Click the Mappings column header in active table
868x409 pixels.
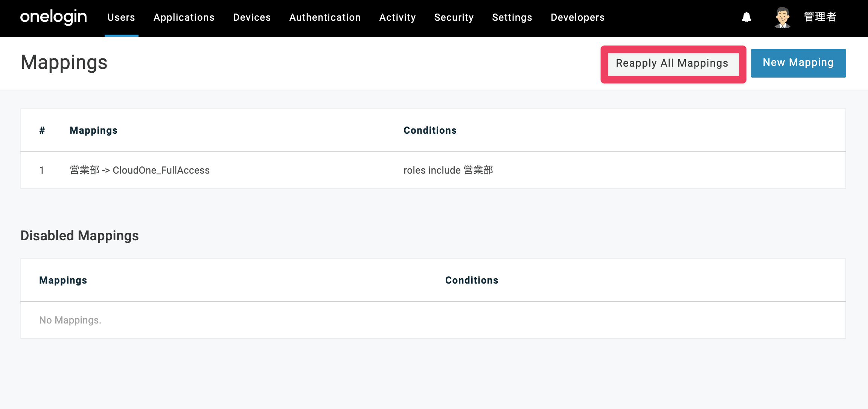pos(93,130)
